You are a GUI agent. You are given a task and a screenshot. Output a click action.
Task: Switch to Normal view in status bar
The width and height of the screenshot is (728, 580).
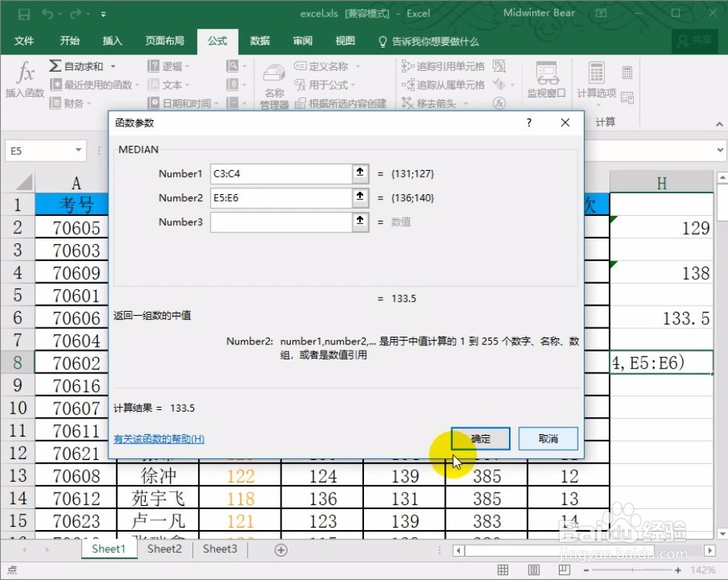point(503,570)
